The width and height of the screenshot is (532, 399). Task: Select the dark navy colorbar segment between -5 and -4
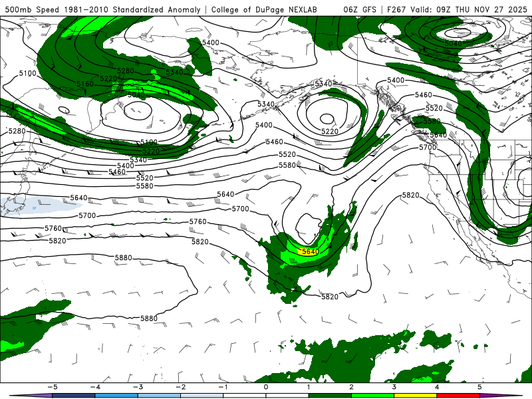pyautogui.click(x=74, y=396)
